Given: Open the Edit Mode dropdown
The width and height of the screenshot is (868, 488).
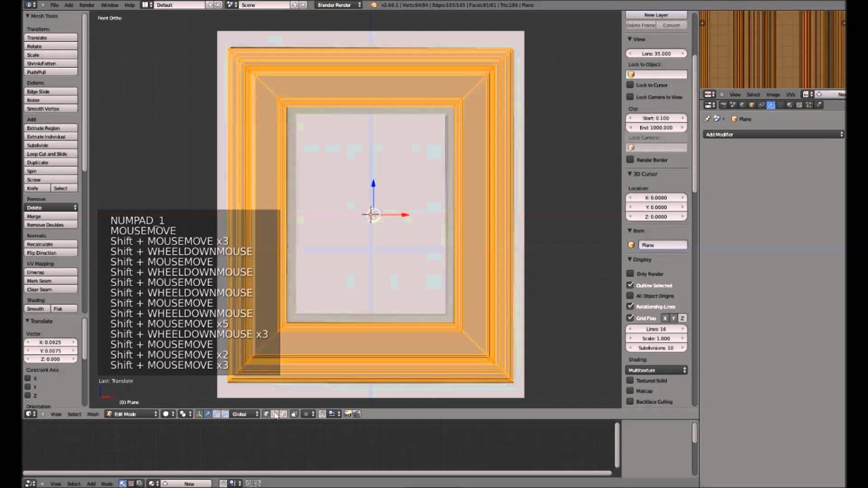Looking at the screenshot, I should [x=132, y=414].
